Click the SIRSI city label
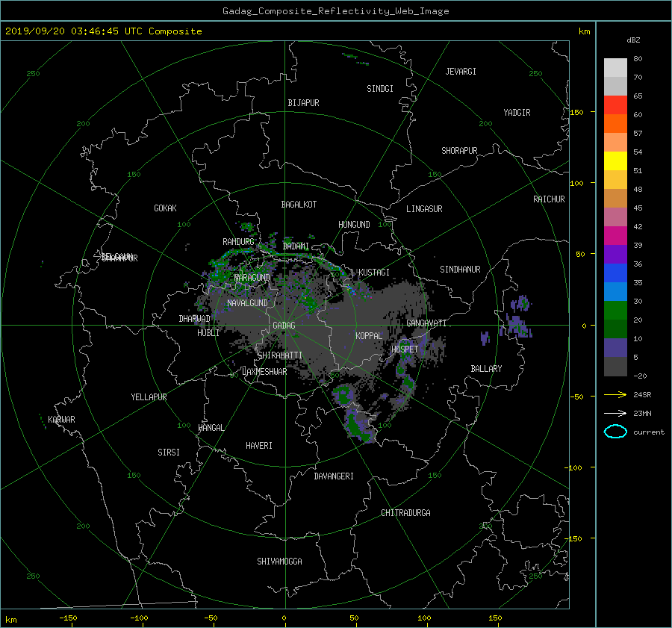The height and width of the screenshot is (628, 672). click(x=169, y=453)
